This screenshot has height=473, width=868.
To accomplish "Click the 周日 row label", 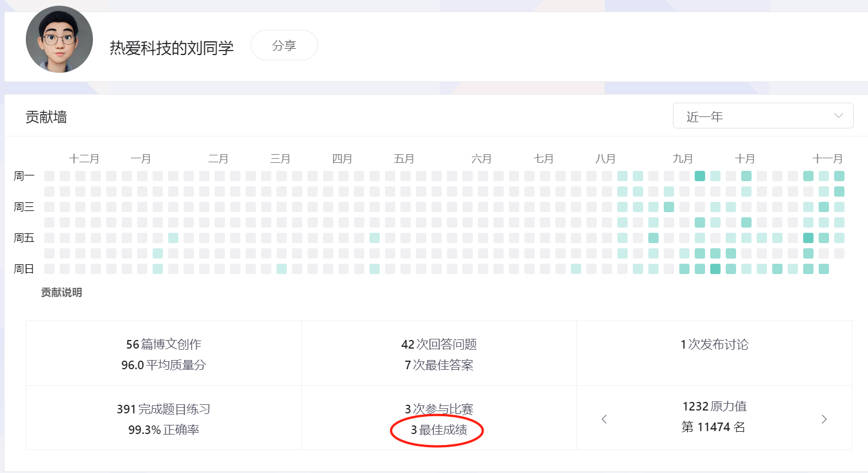I will click(x=24, y=269).
